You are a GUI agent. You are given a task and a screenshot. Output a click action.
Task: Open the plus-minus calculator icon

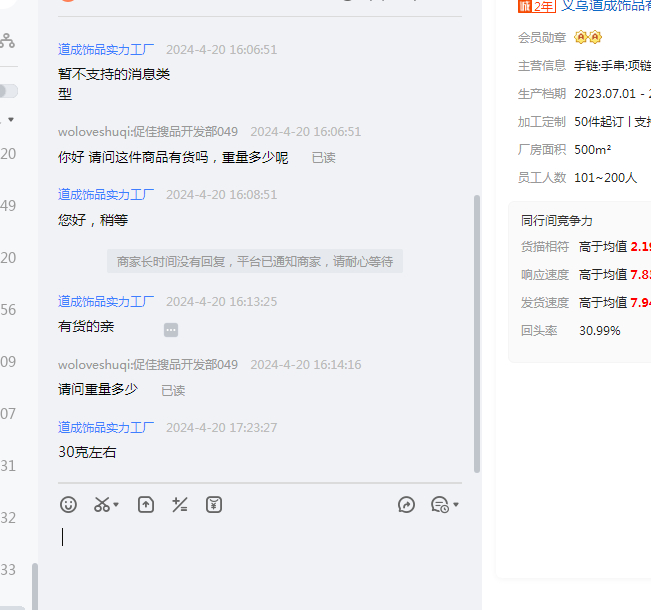(x=180, y=505)
